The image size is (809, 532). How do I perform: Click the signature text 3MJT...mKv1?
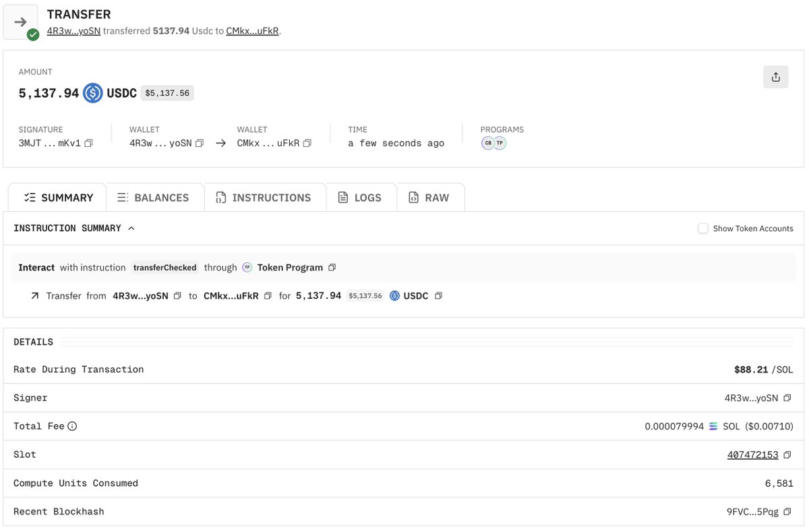[50, 143]
